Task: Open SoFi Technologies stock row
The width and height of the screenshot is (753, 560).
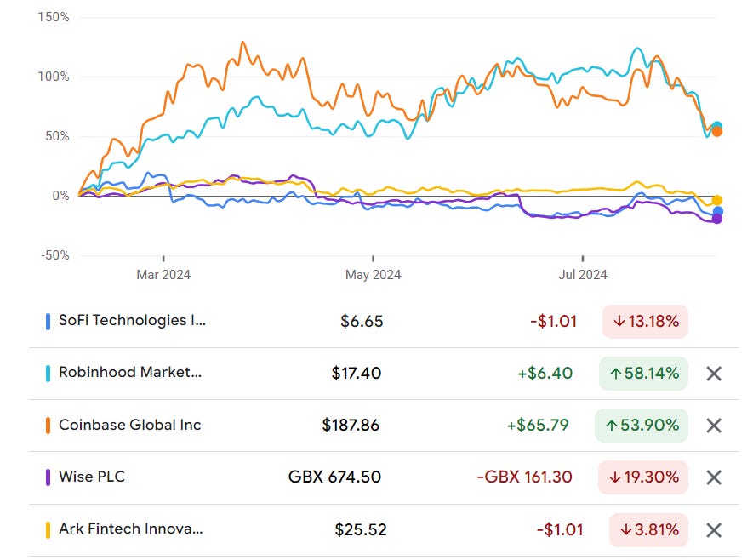Action: tap(384, 322)
